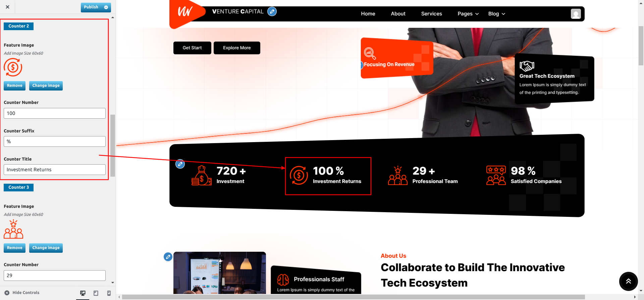
Task: Click Change image for Counter 2
Action: [46, 86]
